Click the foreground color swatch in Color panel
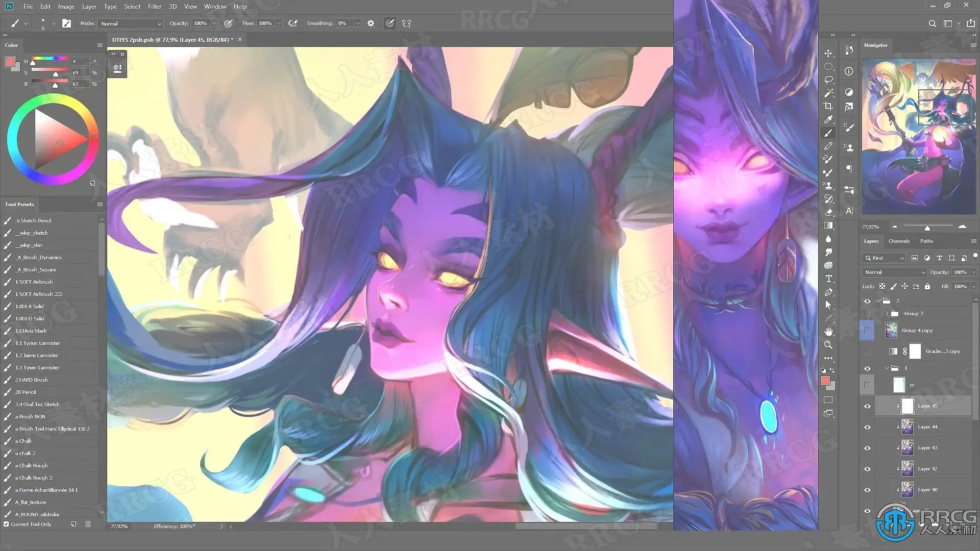Viewport: 980px width, 551px height. click(x=10, y=62)
